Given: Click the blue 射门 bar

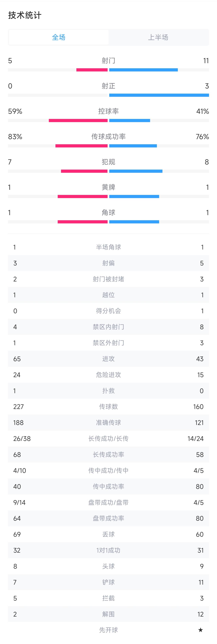Looking at the screenshot, I should 143,70.
